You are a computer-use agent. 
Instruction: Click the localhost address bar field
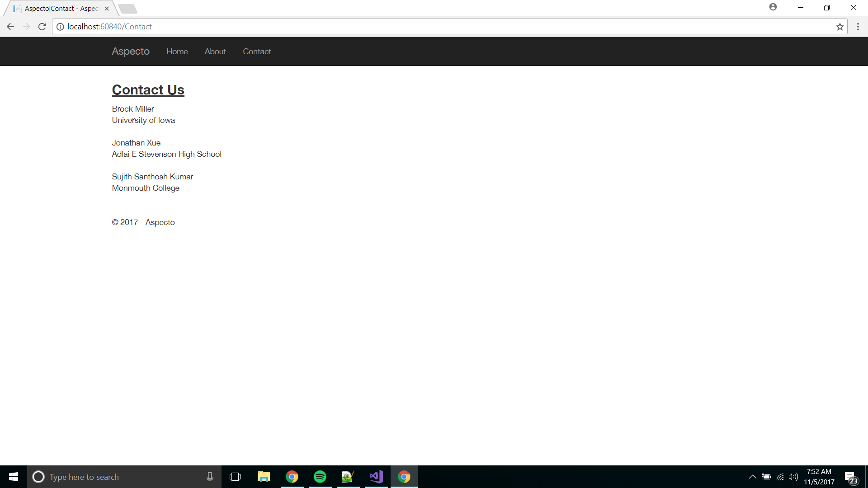pyautogui.click(x=407, y=27)
